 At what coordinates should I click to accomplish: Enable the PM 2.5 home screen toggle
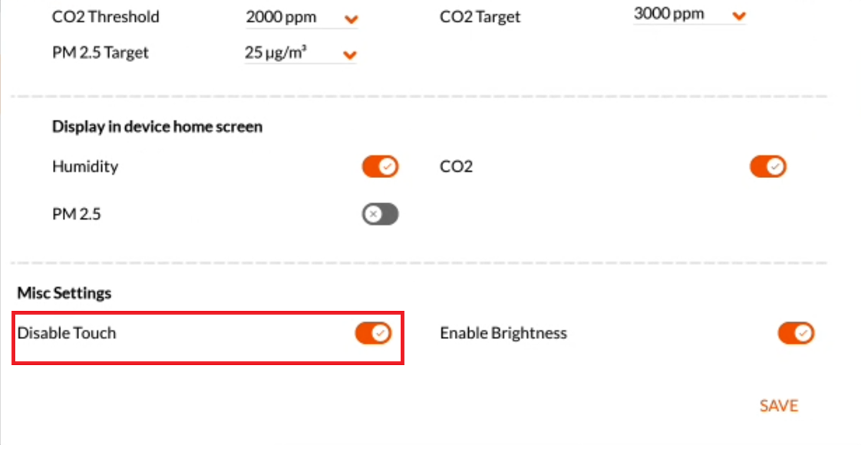[380, 214]
